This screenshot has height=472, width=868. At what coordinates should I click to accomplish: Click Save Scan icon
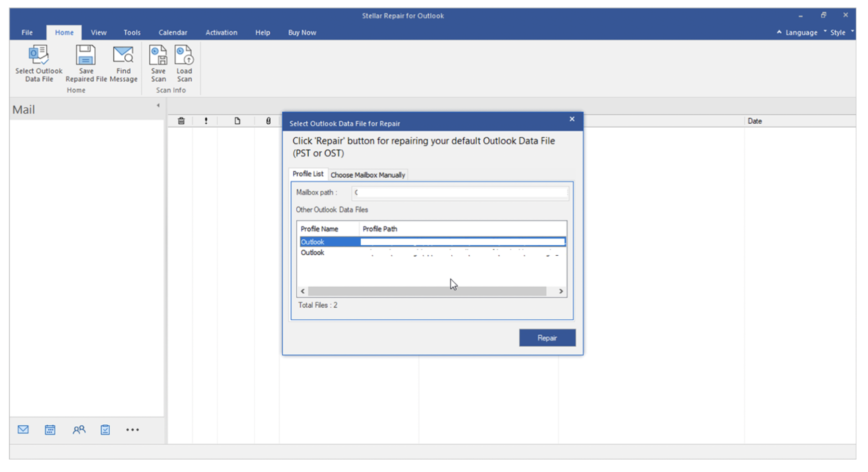coord(158,55)
